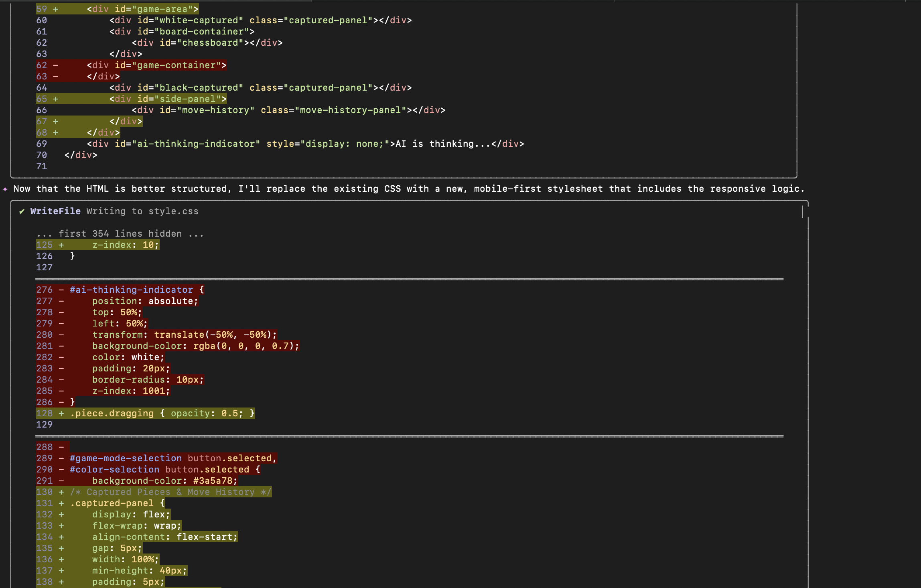Click the green checkmark beside WriteFile
This screenshot has height=588, width=921.
pos(22,211)
